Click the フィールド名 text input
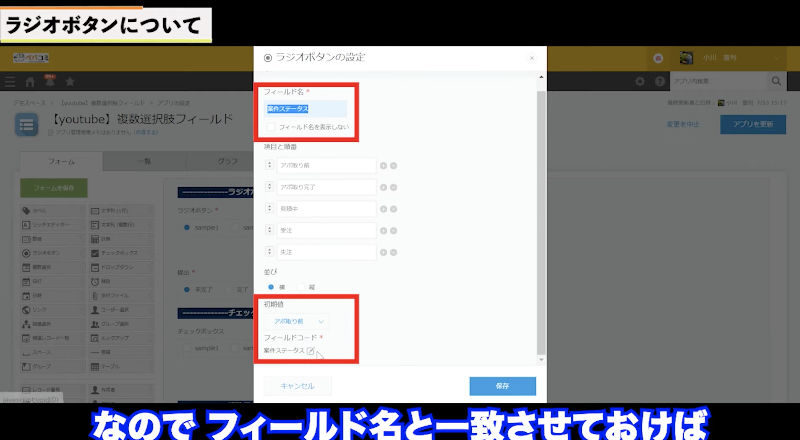The height and width of the screenshot is (440, 800). (x=306, y=108)
